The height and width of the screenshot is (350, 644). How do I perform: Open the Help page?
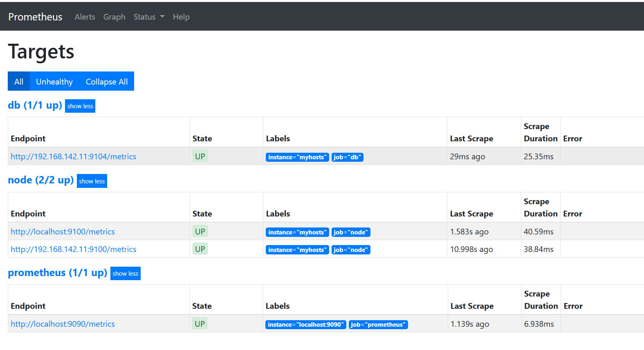click(x=181, y=17)
